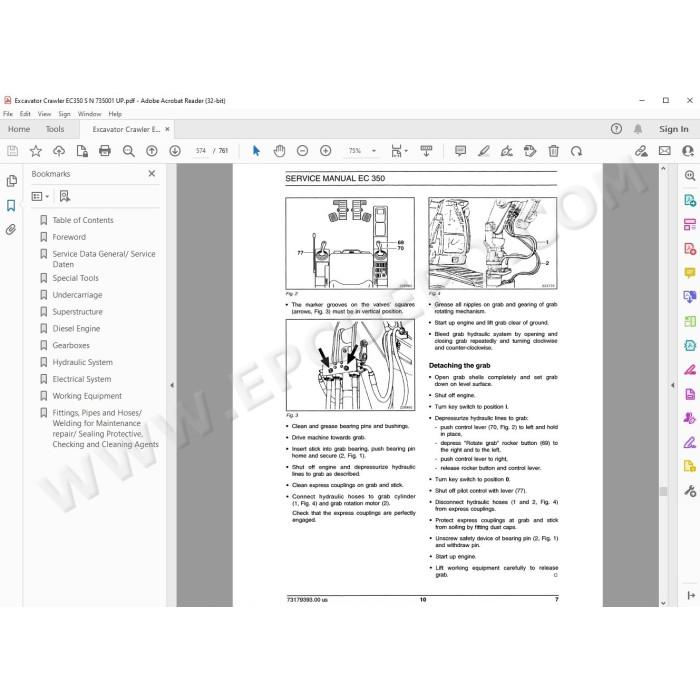Click the Delete trash icon
The height and width of the screenshot is (700, 700).
(554, 151)
